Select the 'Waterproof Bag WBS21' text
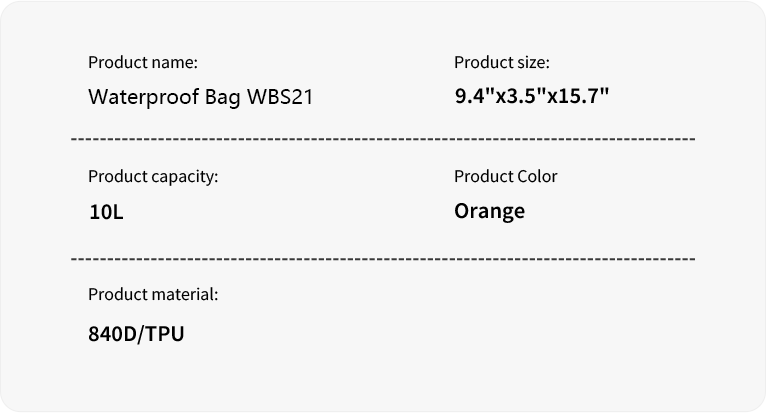Image resolution: width=766 pixels, height=413 pixels. point(200,97)
